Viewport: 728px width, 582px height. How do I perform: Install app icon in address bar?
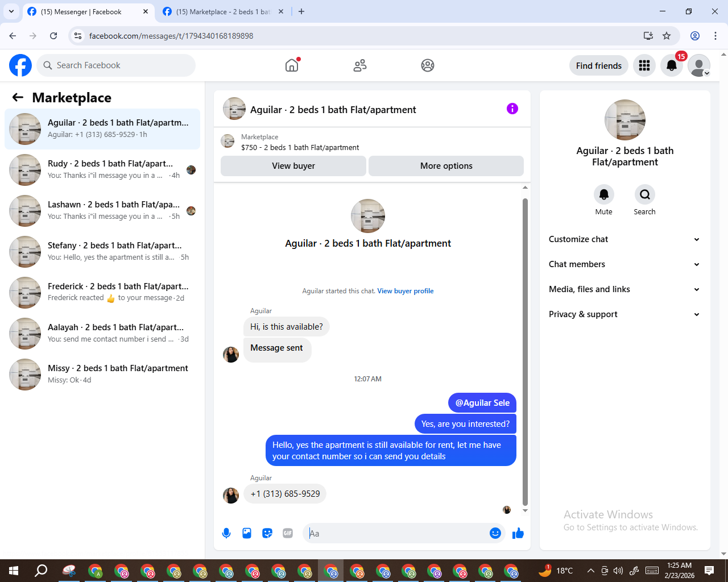tap(648, 36)
